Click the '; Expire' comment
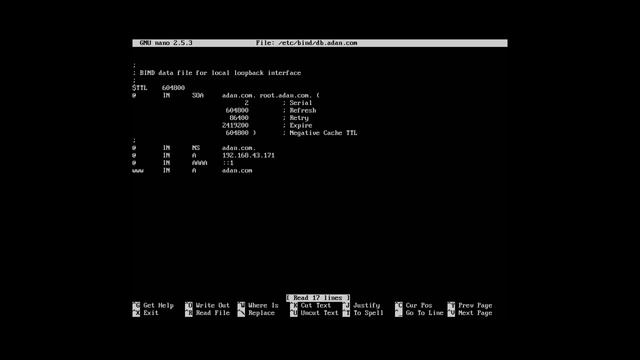Image resolution: width=640 pixels, height=360 pixels. pyautogui.click(x=297, y=125)
